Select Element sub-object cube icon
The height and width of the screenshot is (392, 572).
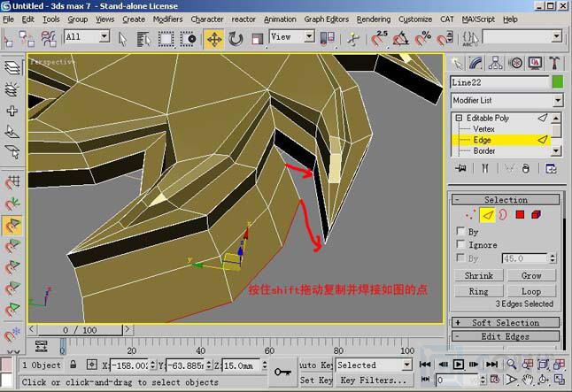click(x=537, y=215)
